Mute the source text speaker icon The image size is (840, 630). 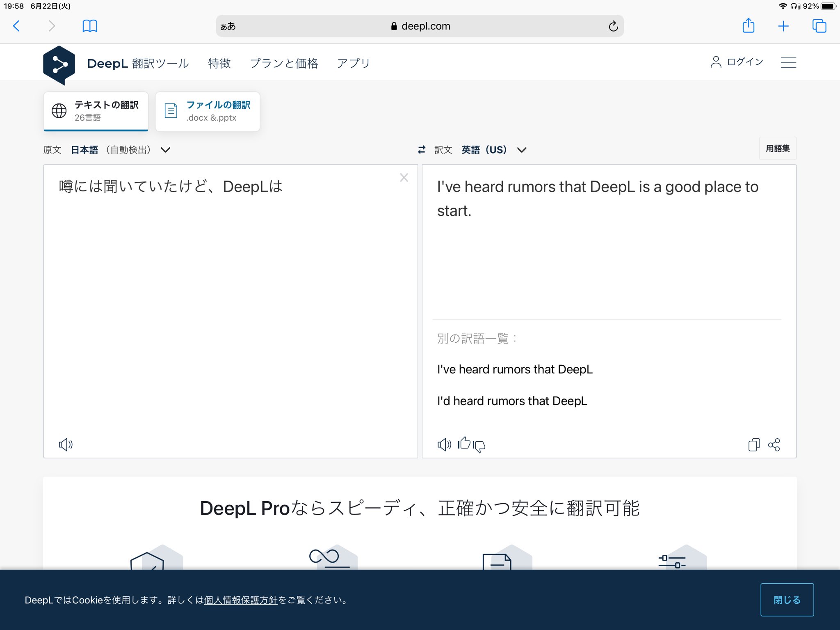[x=65, y=444]
